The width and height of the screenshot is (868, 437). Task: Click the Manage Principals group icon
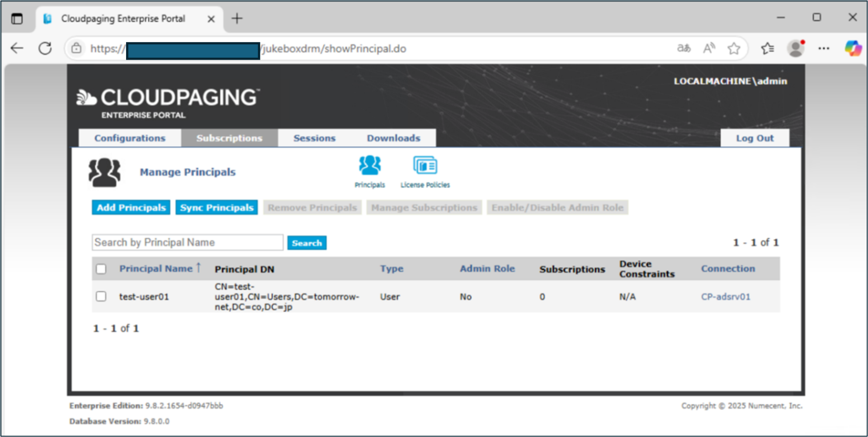tap(104, 172)
